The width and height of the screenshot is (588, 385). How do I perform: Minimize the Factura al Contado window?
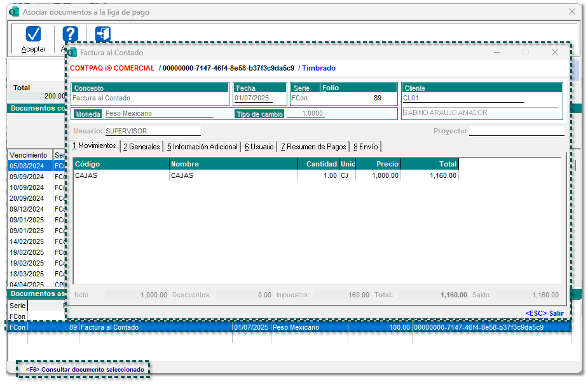[x=497, y=53]
